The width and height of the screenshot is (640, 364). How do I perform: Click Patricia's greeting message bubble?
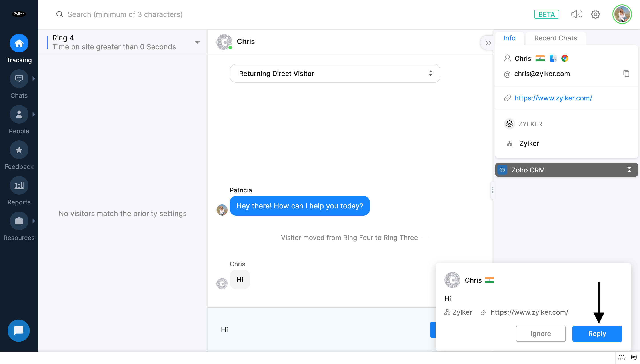tap(300, 206)
